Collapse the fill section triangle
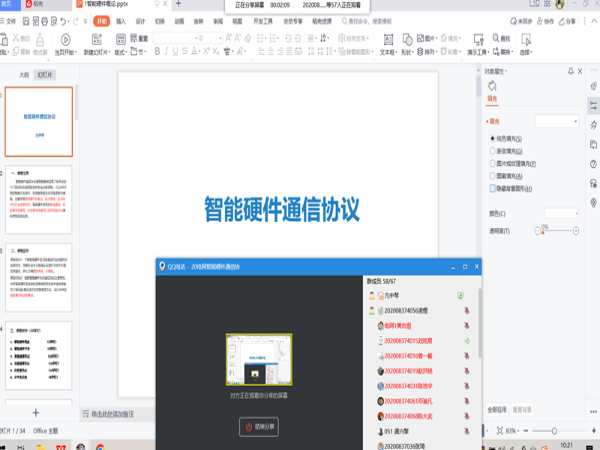This screenshot has width=600, height=450. click(x=487, y=121)
